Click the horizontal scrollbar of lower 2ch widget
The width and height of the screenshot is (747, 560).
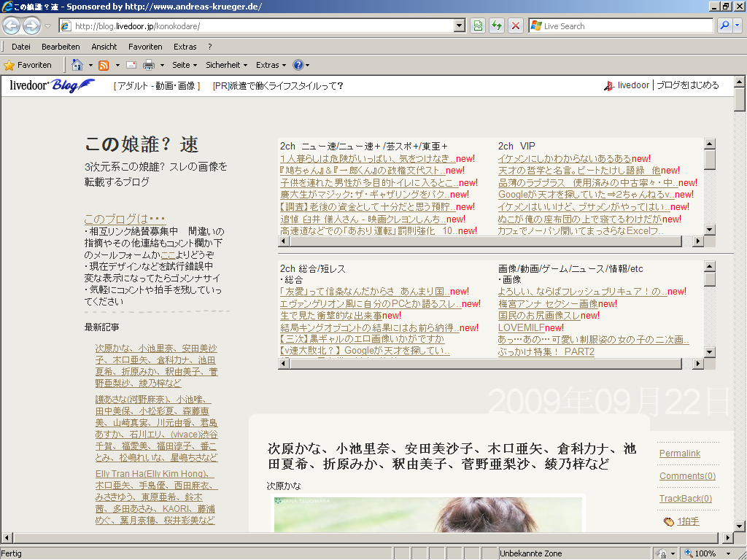[x=486, y=364]
